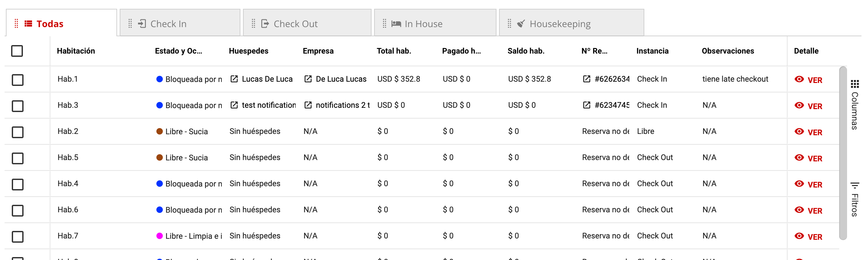Expand the Filtros side panel
This screenshot has width=868, height=260.
[855, 200]
